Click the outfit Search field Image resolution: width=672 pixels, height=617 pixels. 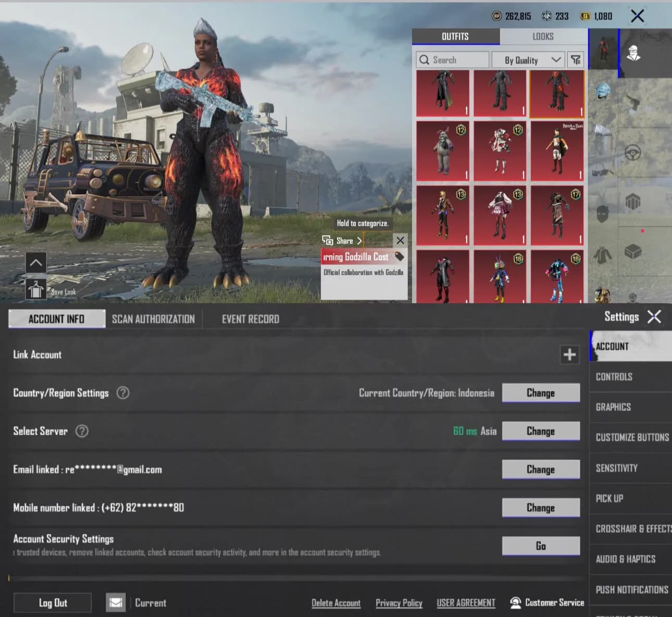coord(453,60)
